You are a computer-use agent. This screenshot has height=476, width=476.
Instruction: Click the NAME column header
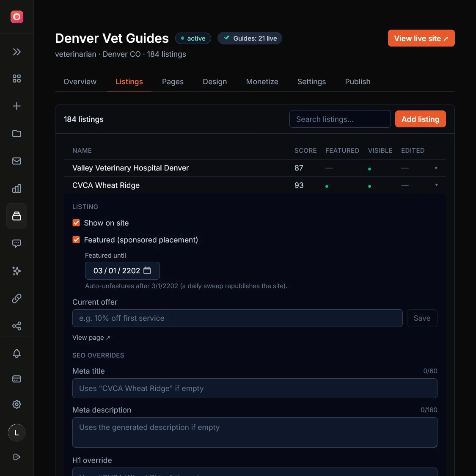[x=82, y=151]
